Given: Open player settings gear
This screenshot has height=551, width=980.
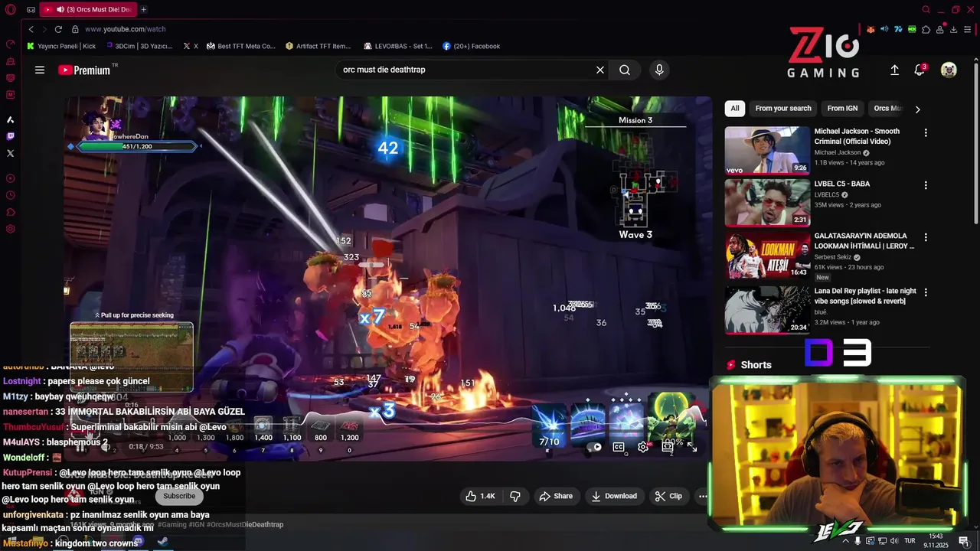Looking at the screenshot, I should (x=643, y=447).
